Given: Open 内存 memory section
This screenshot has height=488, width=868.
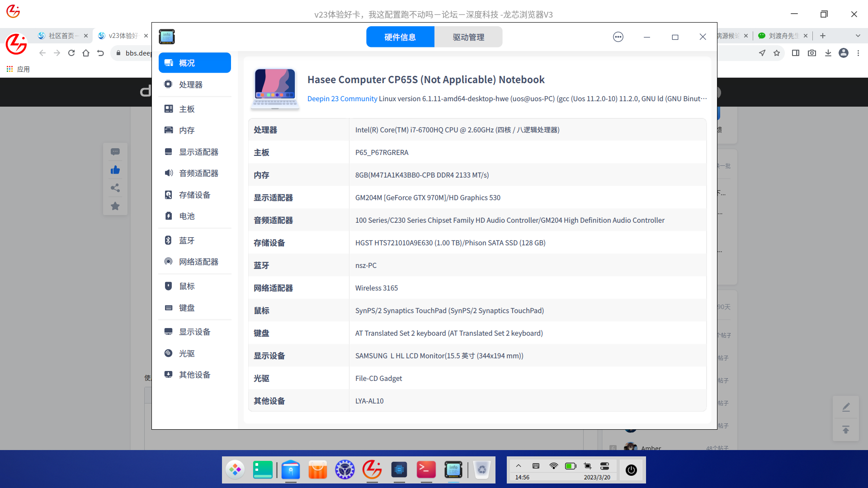Looking at the screenshot, I should click(186, 130).
